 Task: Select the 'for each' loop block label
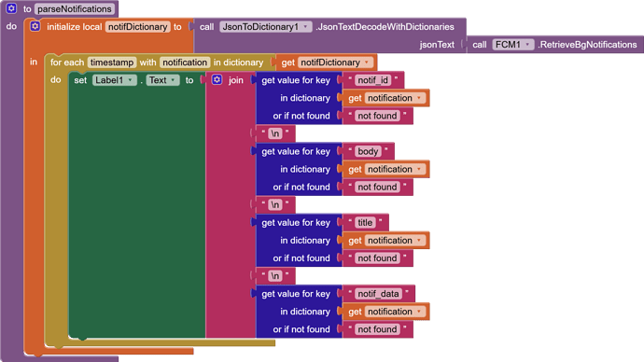(67, 63)
